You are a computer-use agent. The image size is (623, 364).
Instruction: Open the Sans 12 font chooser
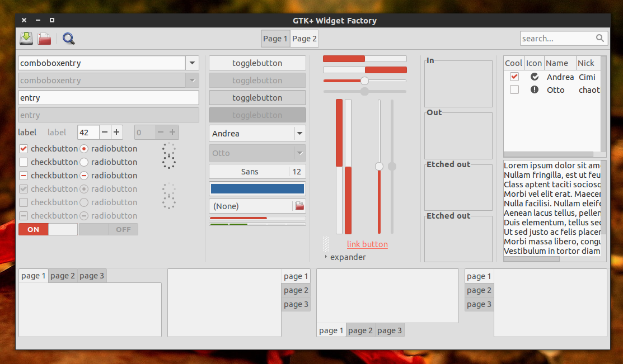257,171
